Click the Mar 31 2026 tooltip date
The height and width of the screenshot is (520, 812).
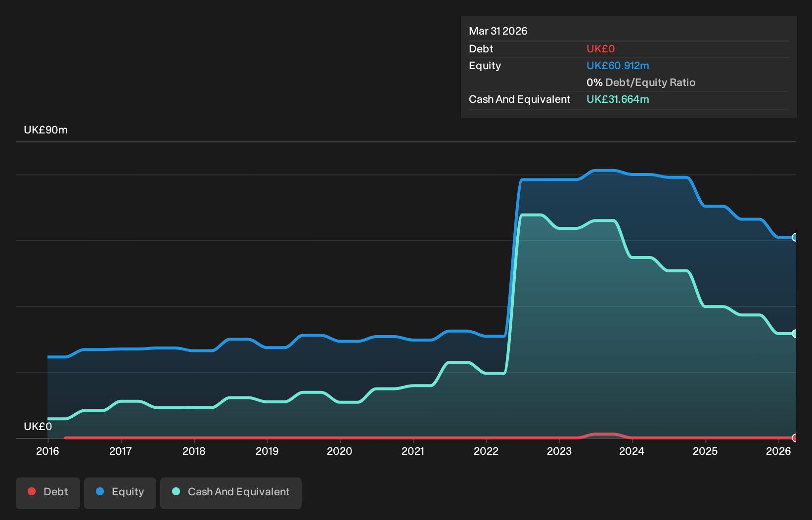[x=498, y=31]
